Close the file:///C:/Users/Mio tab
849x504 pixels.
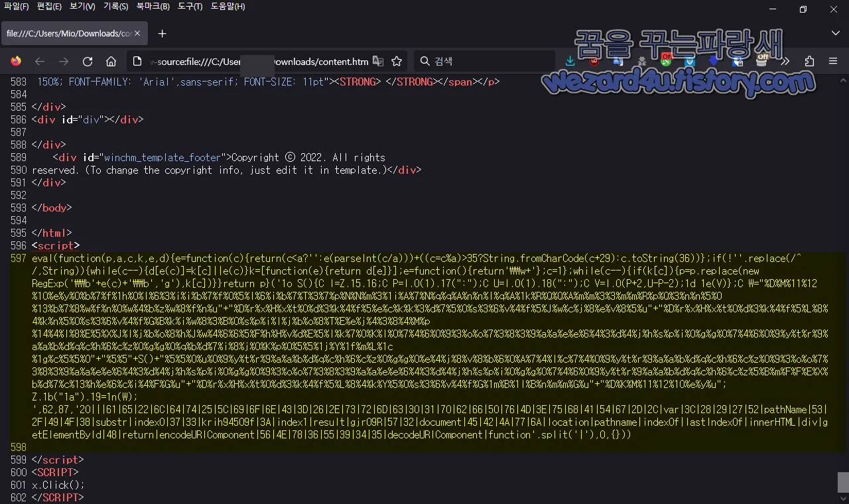coord(137,33)
